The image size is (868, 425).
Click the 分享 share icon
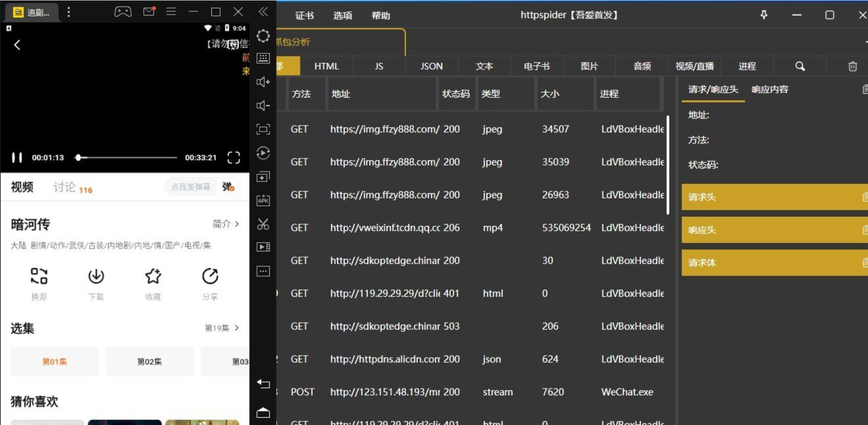click(x=210, y=276)
